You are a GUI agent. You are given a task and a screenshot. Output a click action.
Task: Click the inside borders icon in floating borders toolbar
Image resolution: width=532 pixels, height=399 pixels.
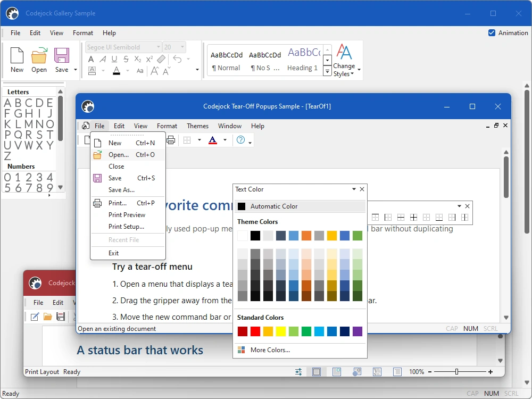click(413, 217)
